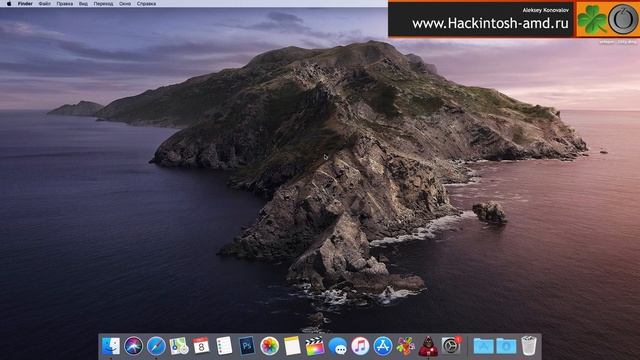
Task: Open the Applications folder stack in Dock
Action: click(483, 346)
